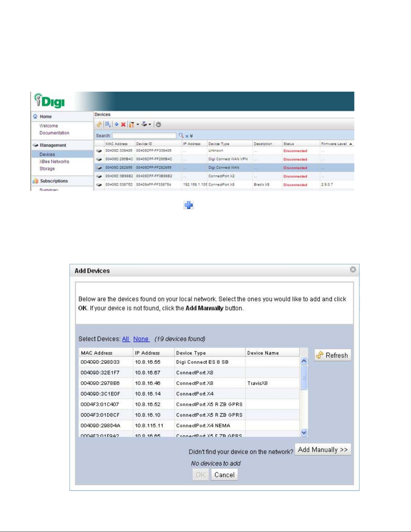Image resolution: width=411 pixels, height=532 pixels.
Task: Click device icon in row 00409D:33875D
Action: coord(99,185)
